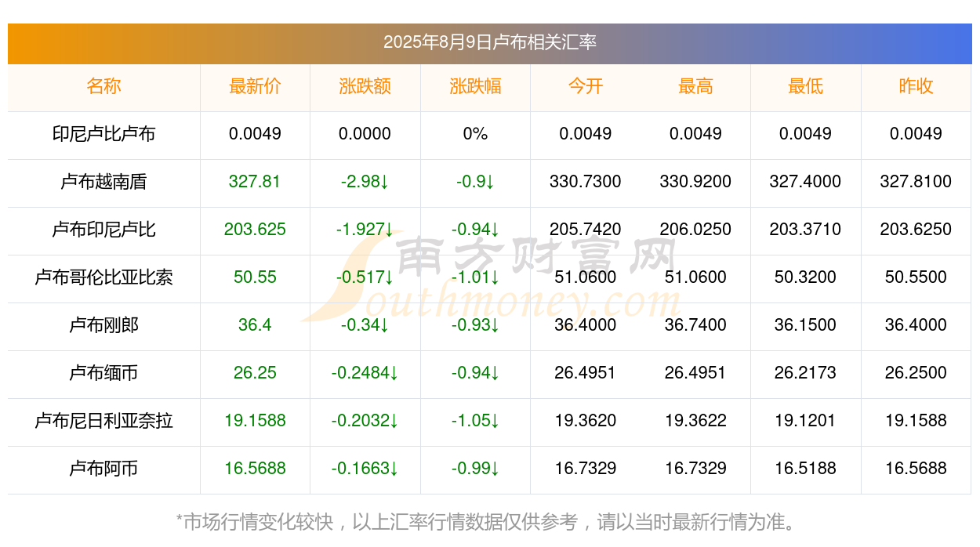This screenshot has width=980, height=547.
Task: Click latest price 19.1588 in green
Action: [x=255, y=421]
